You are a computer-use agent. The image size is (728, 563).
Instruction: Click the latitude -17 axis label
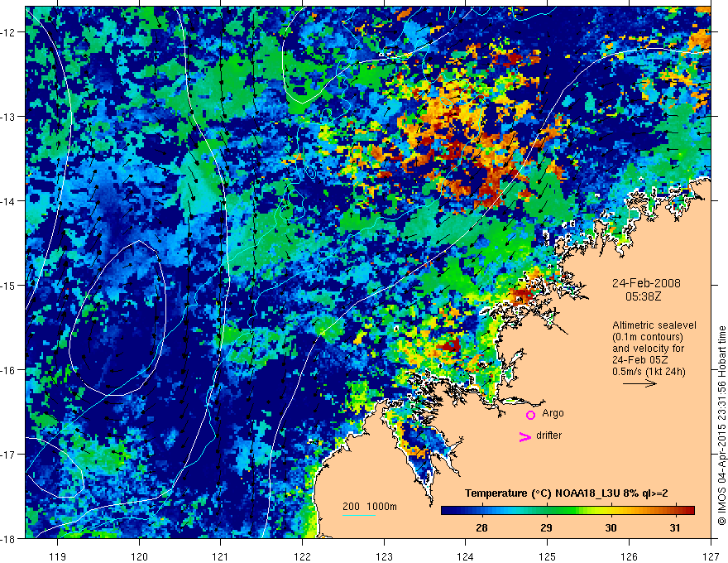pos(9,455)
